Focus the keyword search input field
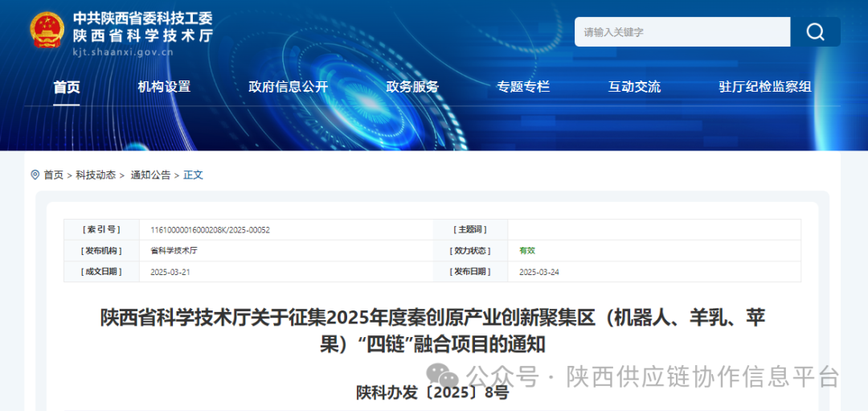 [682, 32]
